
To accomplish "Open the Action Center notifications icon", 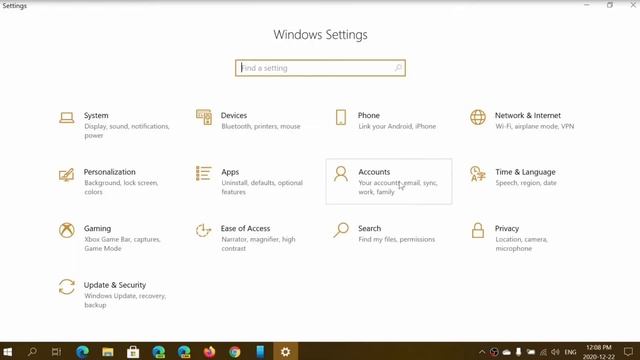I will click(628, 351).
